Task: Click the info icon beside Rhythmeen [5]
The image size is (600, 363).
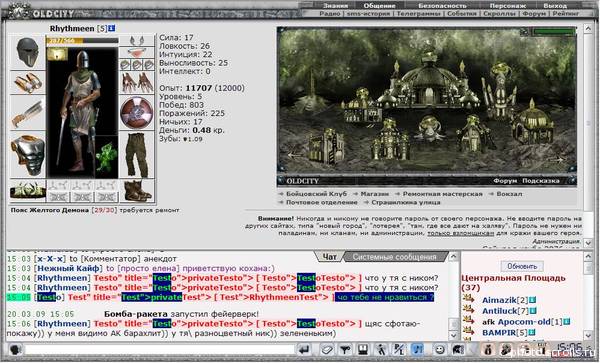Action: pos(112,29)
